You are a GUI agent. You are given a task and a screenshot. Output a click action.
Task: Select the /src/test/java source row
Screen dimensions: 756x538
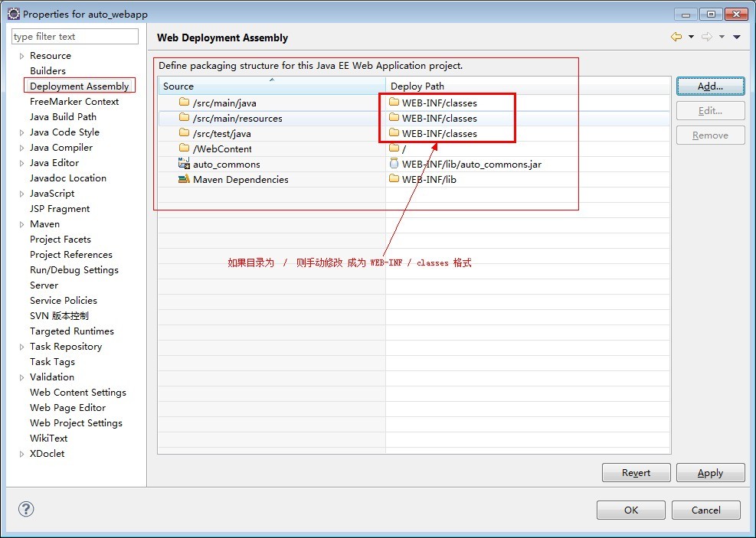point(272,133)
